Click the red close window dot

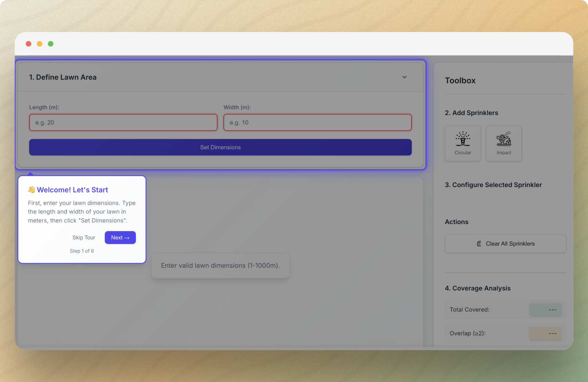pyautogui.click(x=28, y=44)
